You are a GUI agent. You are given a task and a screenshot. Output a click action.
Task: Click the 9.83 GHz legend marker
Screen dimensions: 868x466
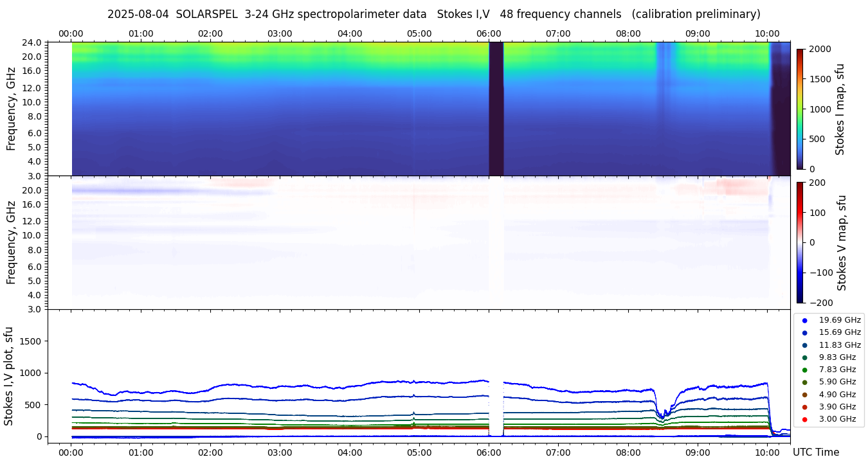click(x=804, y=357)
